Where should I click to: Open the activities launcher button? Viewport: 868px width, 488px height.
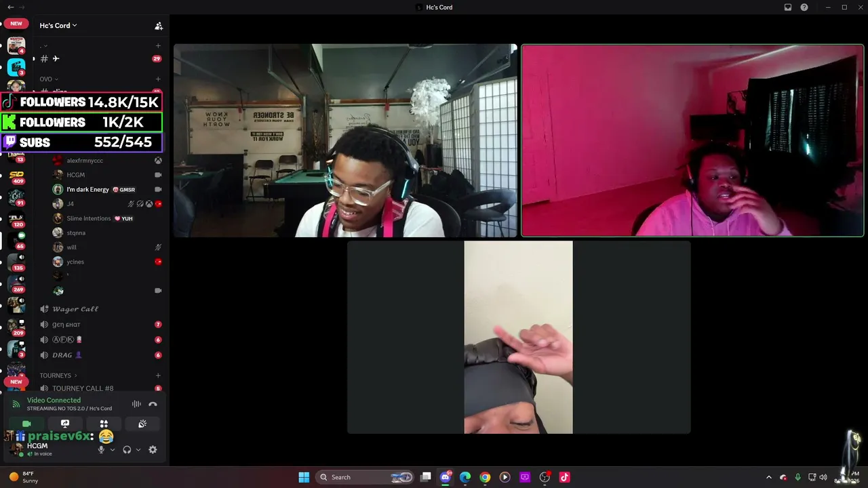(x=104, y=424)
